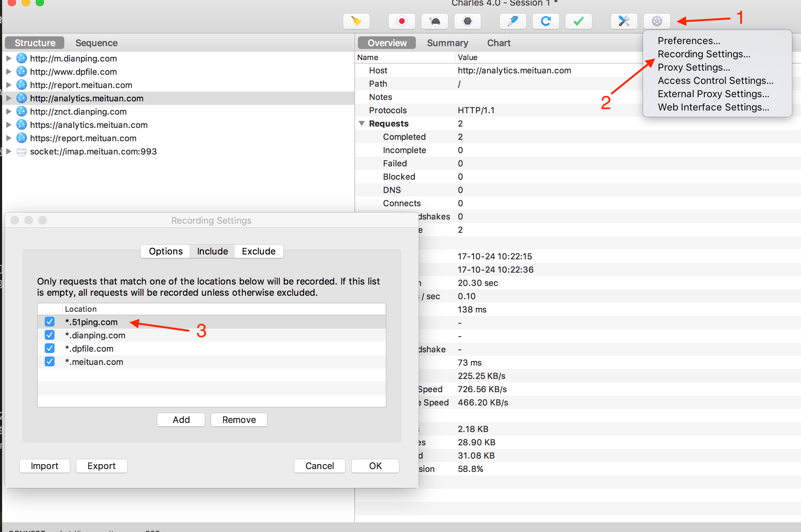Expand the http://m.dianping.com tree node

pyautogui.click(x=9, y=58)
